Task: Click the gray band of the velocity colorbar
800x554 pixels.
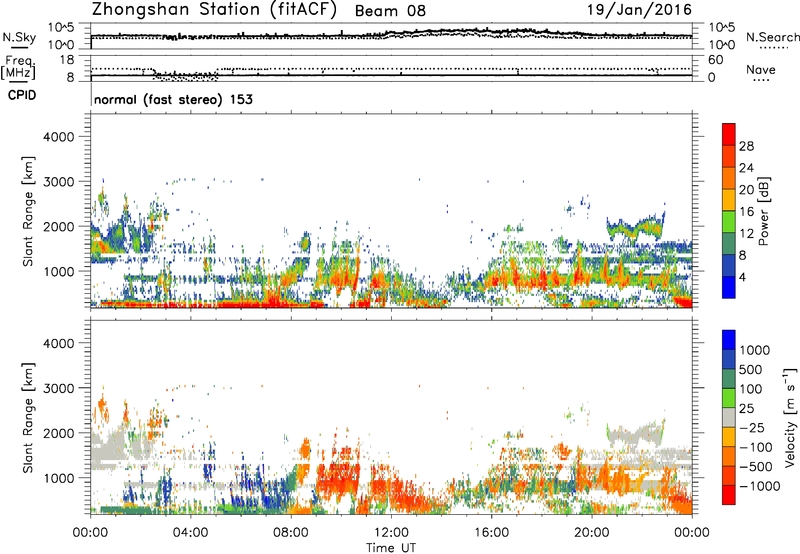Action: [x=729, y=418]
